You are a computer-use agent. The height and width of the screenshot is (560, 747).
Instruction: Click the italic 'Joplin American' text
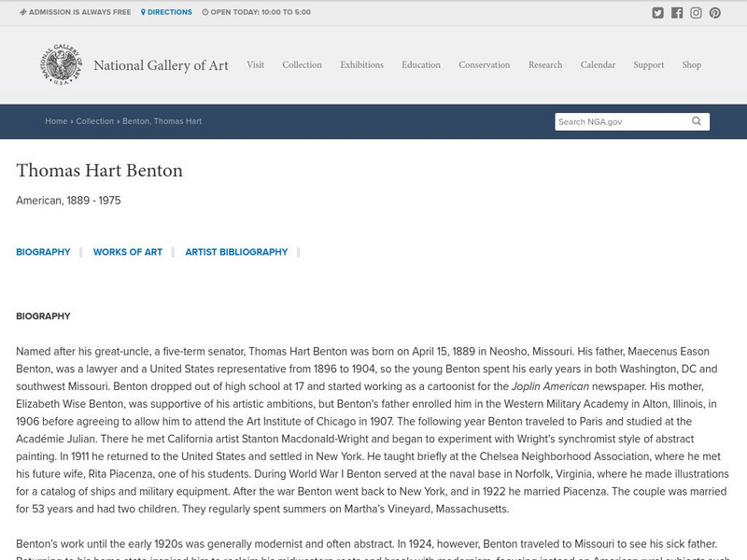pyautogui.click(x=550, y=386)
